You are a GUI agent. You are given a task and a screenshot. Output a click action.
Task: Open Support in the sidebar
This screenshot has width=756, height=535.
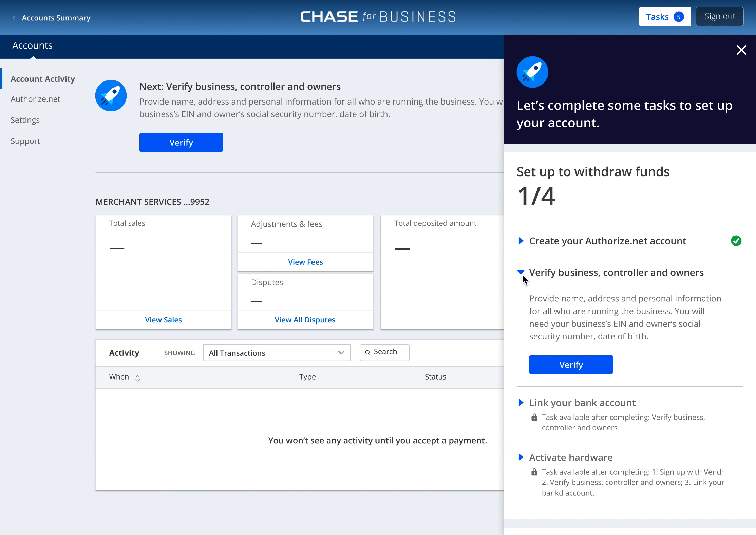click(25, 141)
